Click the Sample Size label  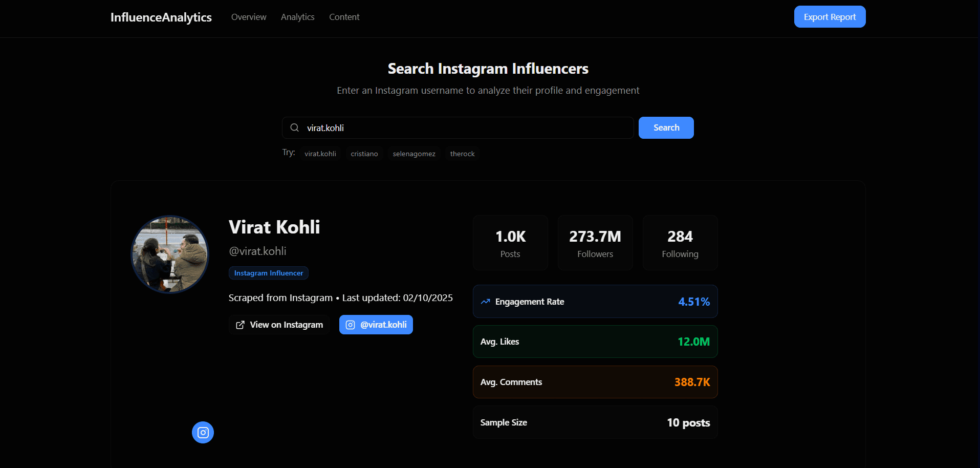pyautogui.click(x=504, y=422)
